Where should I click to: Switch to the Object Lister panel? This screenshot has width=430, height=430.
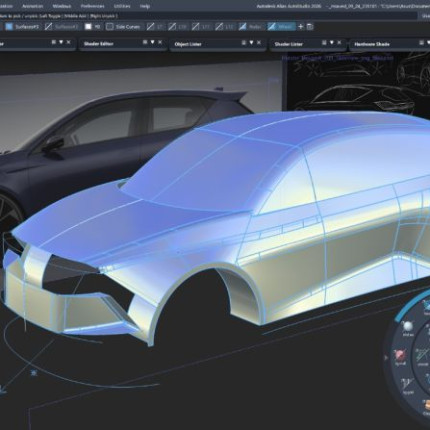click(188, 44)
